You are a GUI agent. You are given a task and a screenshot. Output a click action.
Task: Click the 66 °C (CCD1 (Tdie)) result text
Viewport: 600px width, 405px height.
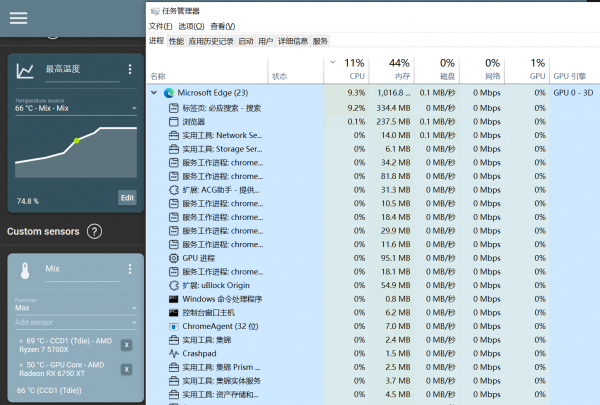[49, 391]
